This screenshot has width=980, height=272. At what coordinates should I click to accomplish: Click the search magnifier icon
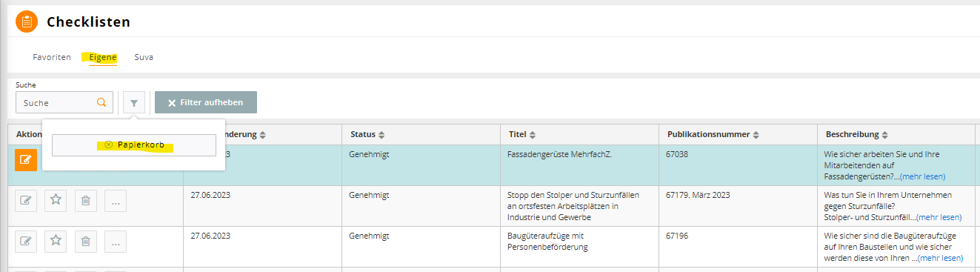point(101,102)
